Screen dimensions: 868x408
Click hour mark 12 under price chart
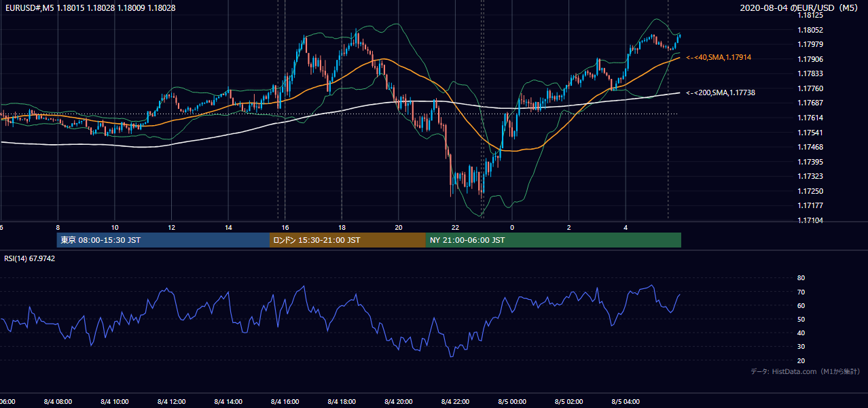coord(172,228)
